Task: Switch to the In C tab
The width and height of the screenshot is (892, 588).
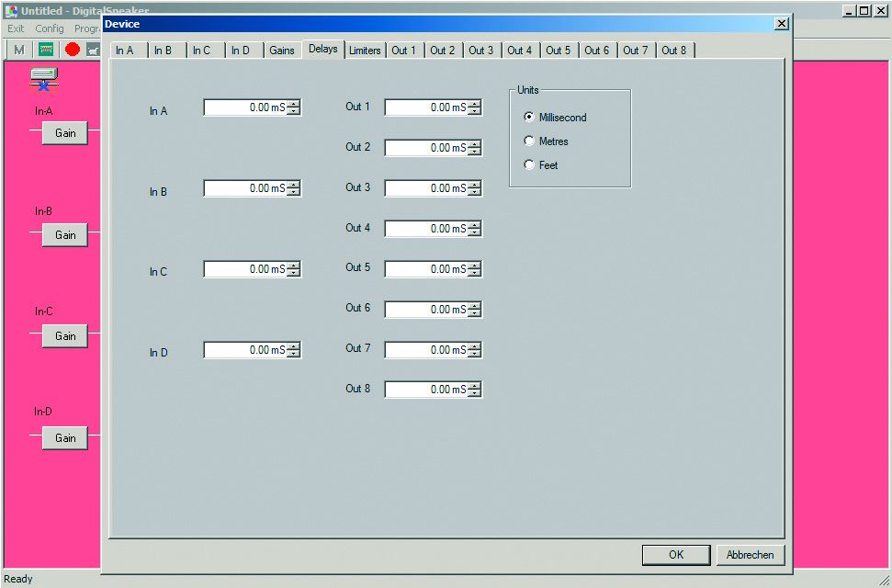Action: pos(206,51)
